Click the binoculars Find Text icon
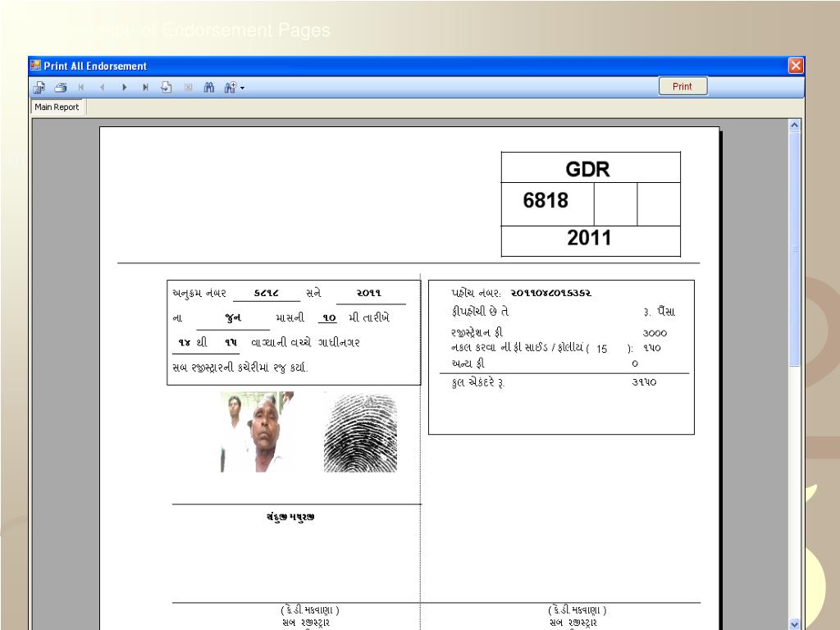 pos(209,87)
